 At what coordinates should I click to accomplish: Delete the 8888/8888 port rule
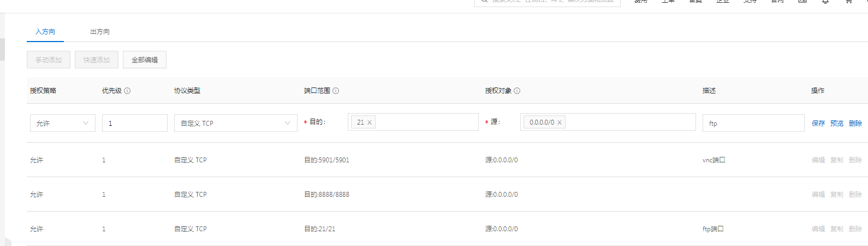pyautogui.click(x=855, y=195)
